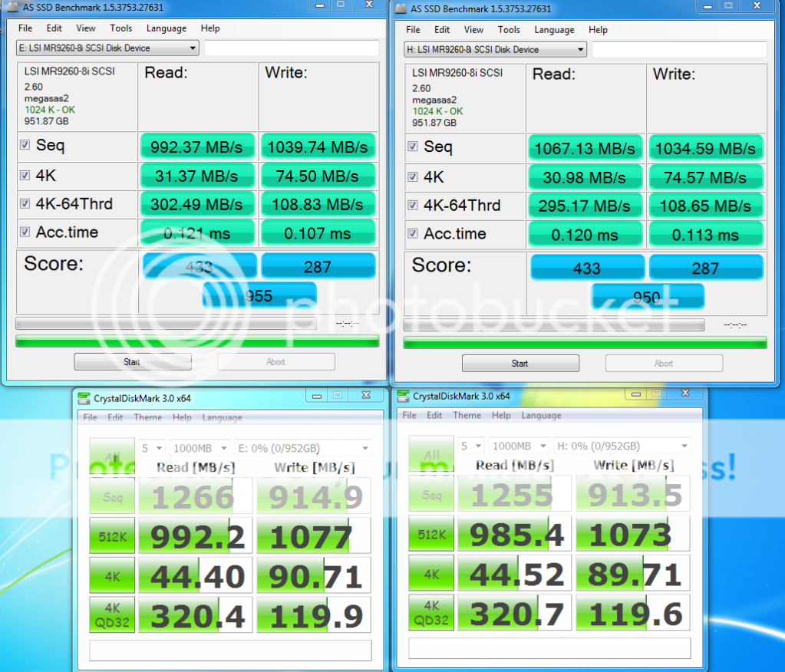The image size is (785, 672).
Task: Open 1000MB size dropdown, CrystalDiskMark E: window
Action: [200, 448]
